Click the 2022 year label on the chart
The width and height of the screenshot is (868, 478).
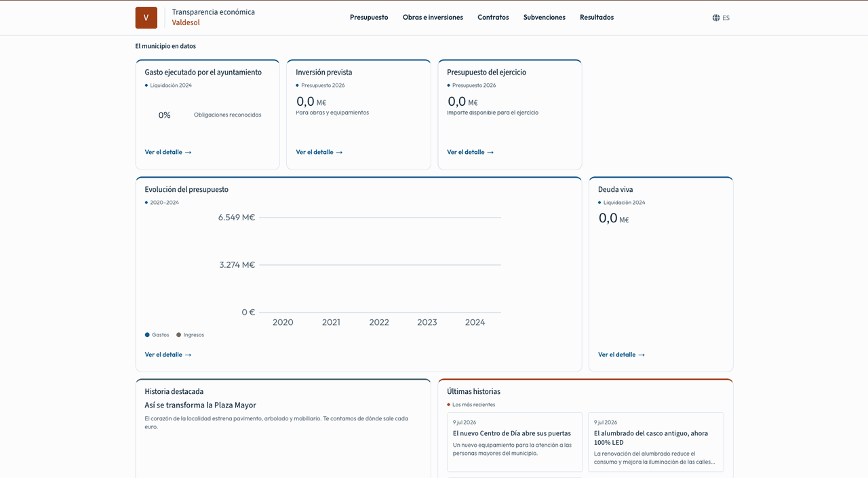click(x=379, y=323)
